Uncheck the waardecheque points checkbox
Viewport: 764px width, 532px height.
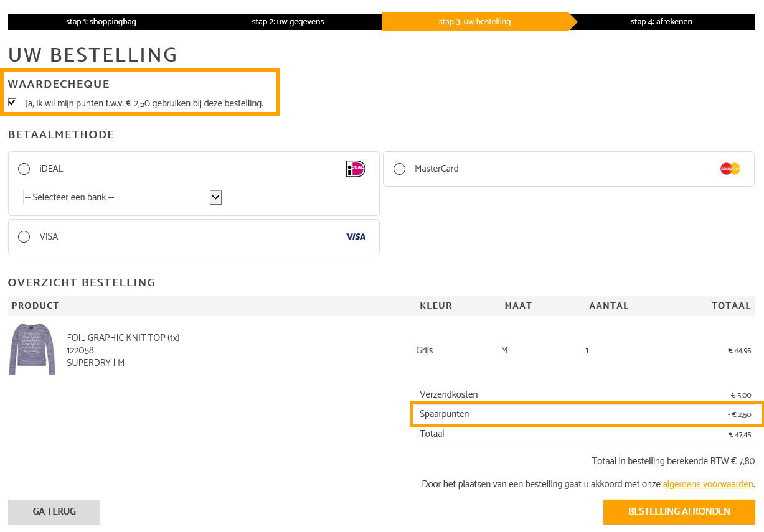tap(12, 103)
